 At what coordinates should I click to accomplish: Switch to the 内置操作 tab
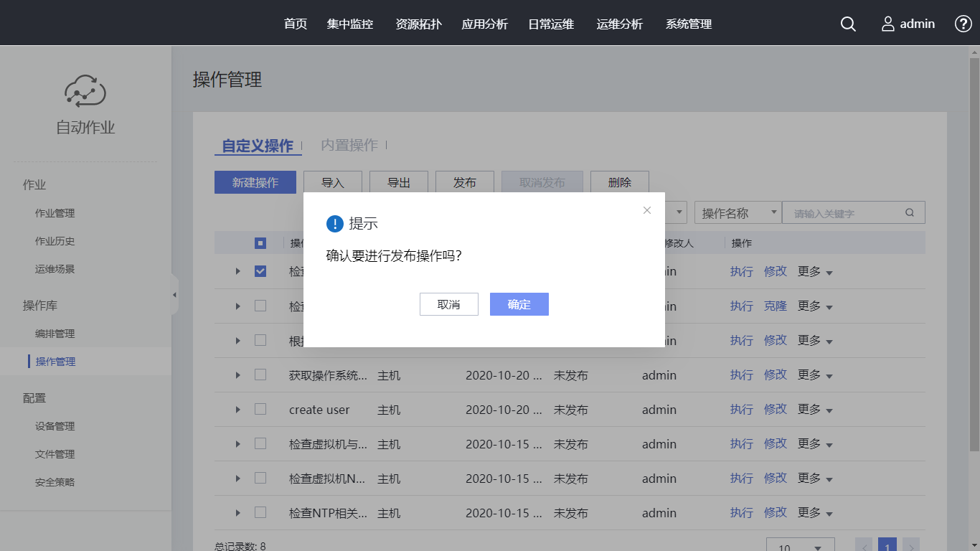[x=349, y=146]
